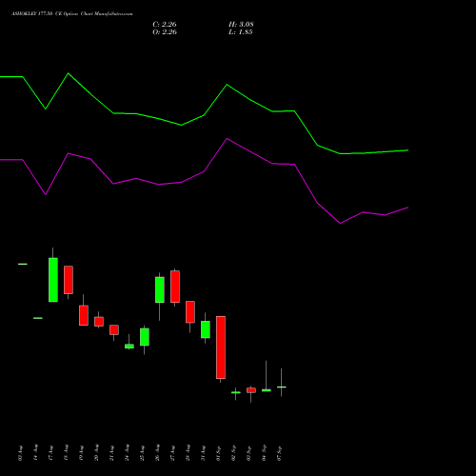Click the low value L: 1.85
The image size is (476, 476).
pyautogui.click(x=241, y=32)
